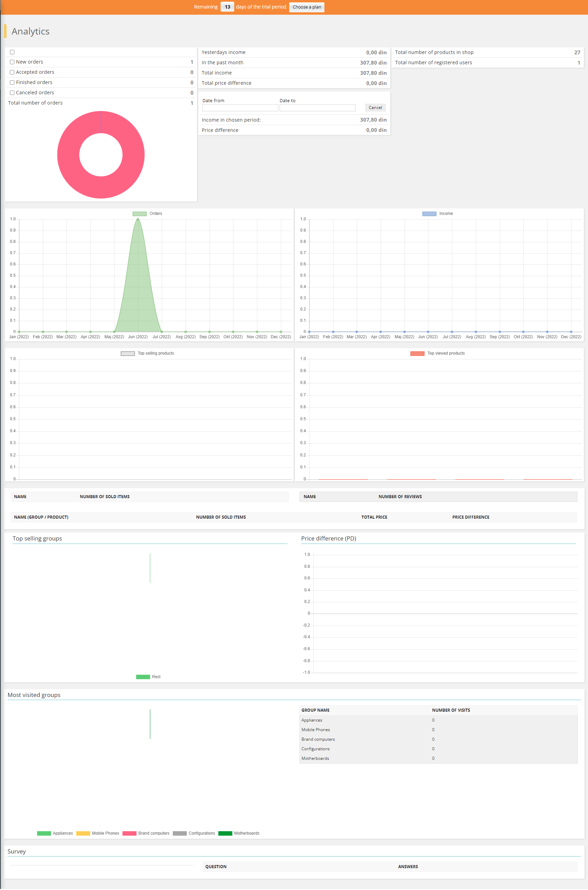Click the Motherboards legend swatch
Viewport: 588px width, 890px height.
(x=225, y=833)
